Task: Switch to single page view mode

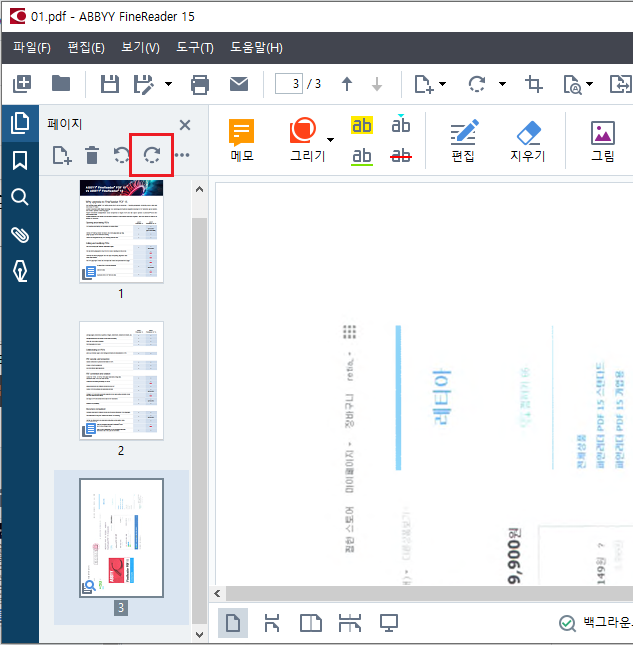Action: pos(233,623)
